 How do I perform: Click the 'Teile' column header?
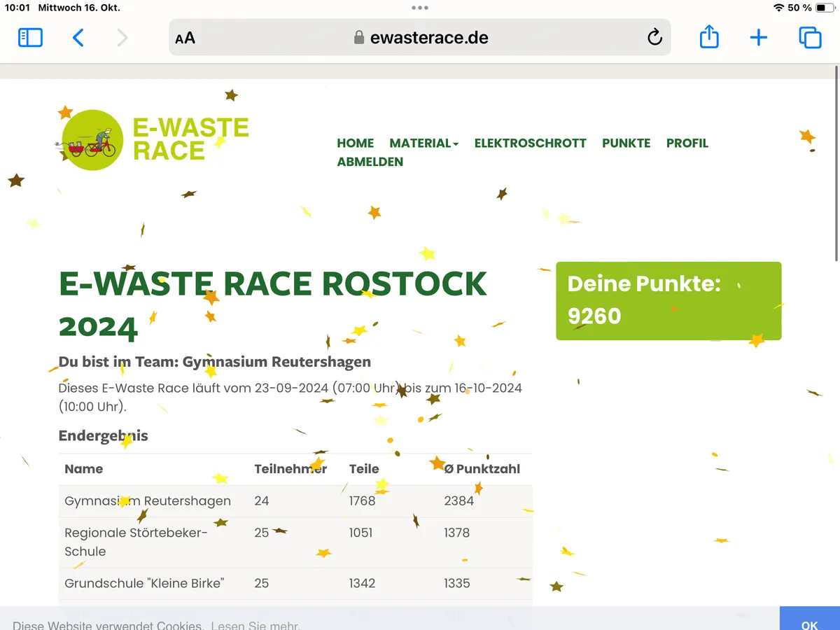click(364, 469)
